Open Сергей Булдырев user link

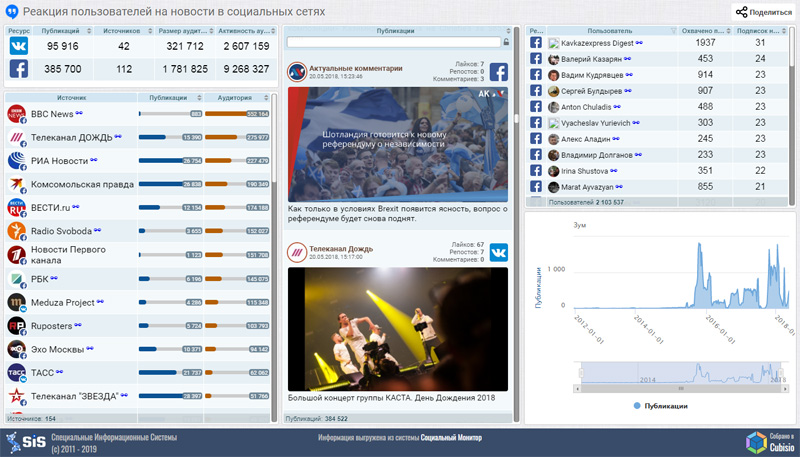coord(591,91)
